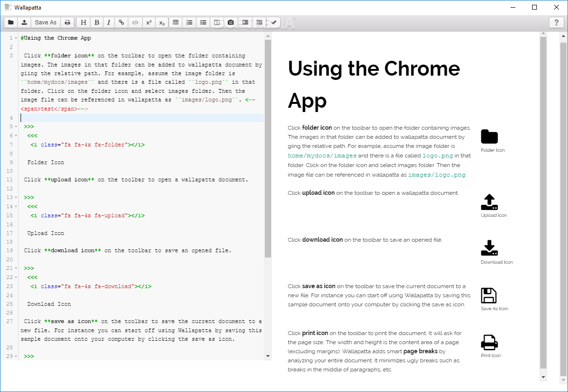Click 'Folder Icon' text on editor line 9
This screenshot has height=392, width=568.
click(x=45, y=163)
